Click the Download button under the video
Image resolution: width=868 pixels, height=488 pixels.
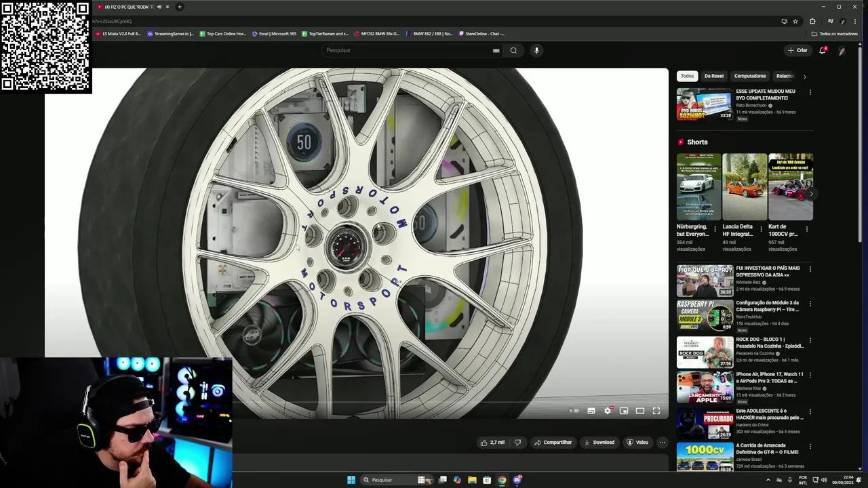tap(599, 443)
